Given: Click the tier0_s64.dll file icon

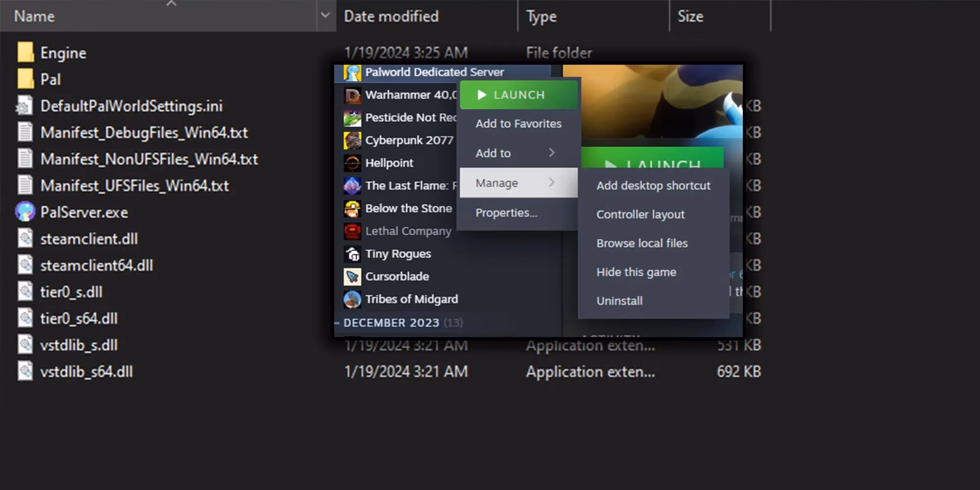Looking at the screenshot, I should click(25, 318).
